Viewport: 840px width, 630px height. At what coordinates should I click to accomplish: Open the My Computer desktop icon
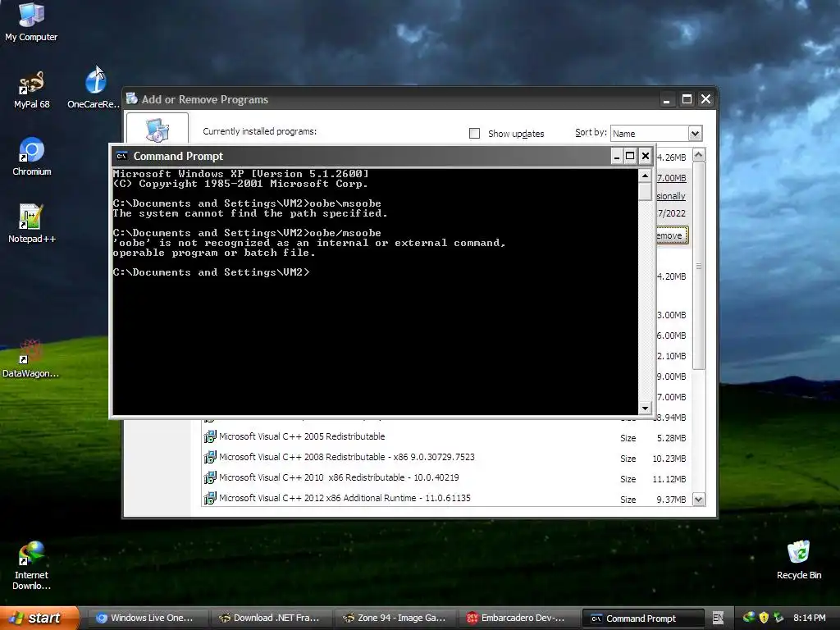tap(31, 21)
